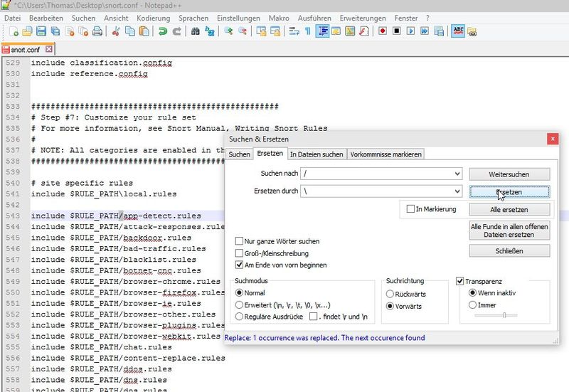
Task: Expand the 'Suchen nach' dropdown arrow
Action: [x=457, y=174]
